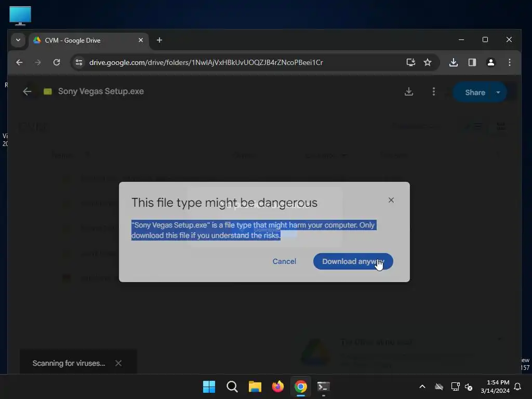The image size is (532, 399).
Task: Click the Drive URL address bar
Action: click(x=206, y=62)
